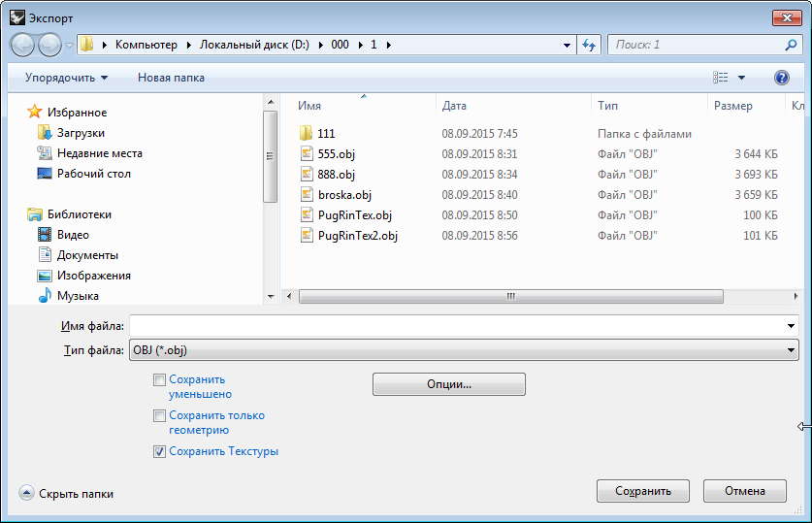This screenshot has width=812, height=523.
Task: Click the Документы library icon
Action: tap(45, 254)
